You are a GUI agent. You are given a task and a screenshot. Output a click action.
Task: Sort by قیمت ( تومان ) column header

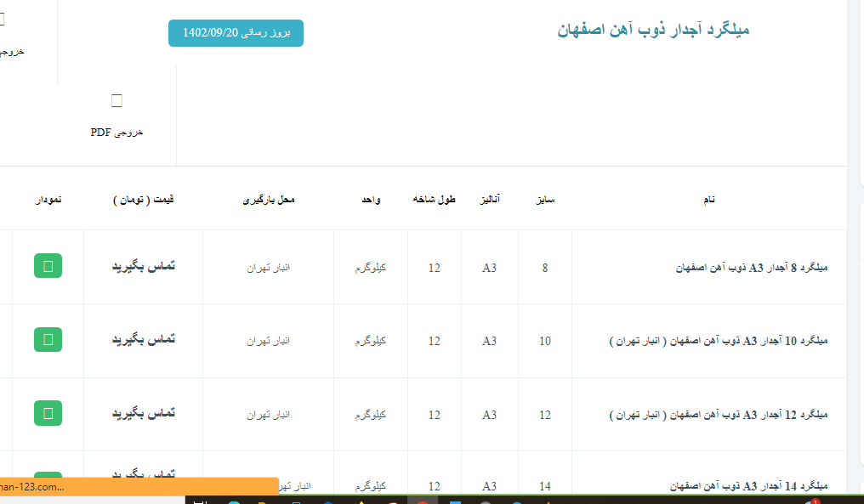click(x=144, y=200)
